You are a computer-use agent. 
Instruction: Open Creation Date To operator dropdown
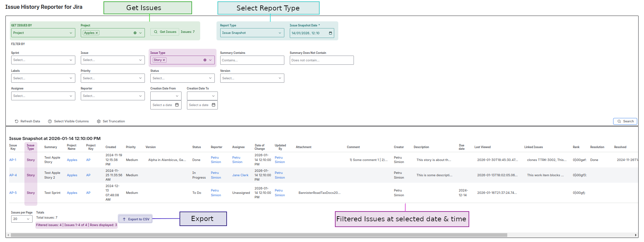point(202,96)
